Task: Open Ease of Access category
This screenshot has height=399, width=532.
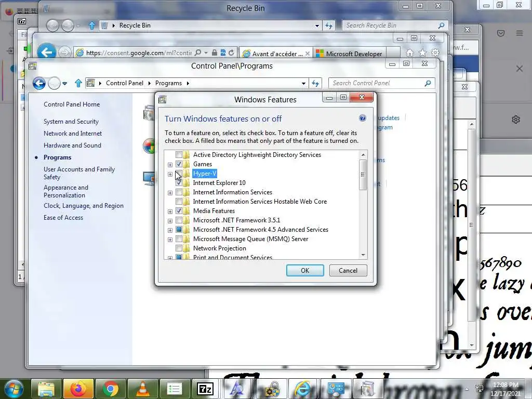Action: pyautogui.click(x=63, y=218)
